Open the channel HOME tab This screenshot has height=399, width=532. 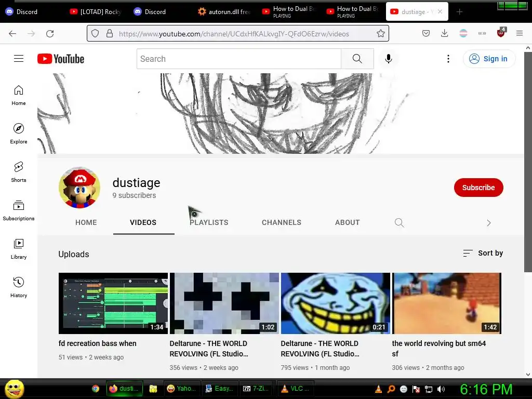(x=86, y=222)
